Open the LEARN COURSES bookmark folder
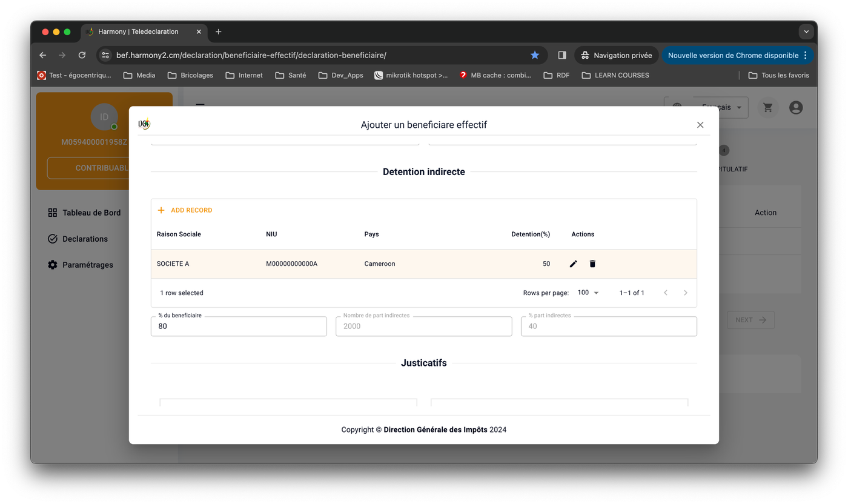848x504 pixels. point(615,75)
